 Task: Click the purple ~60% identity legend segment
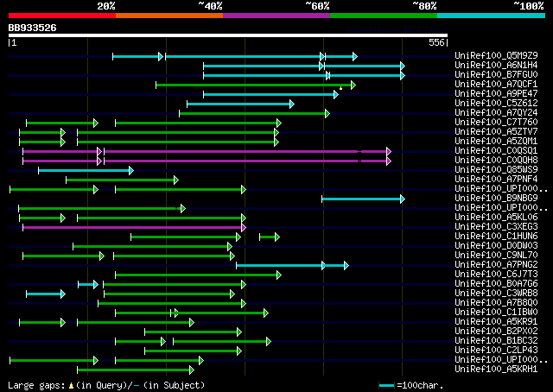coord(276,16)
